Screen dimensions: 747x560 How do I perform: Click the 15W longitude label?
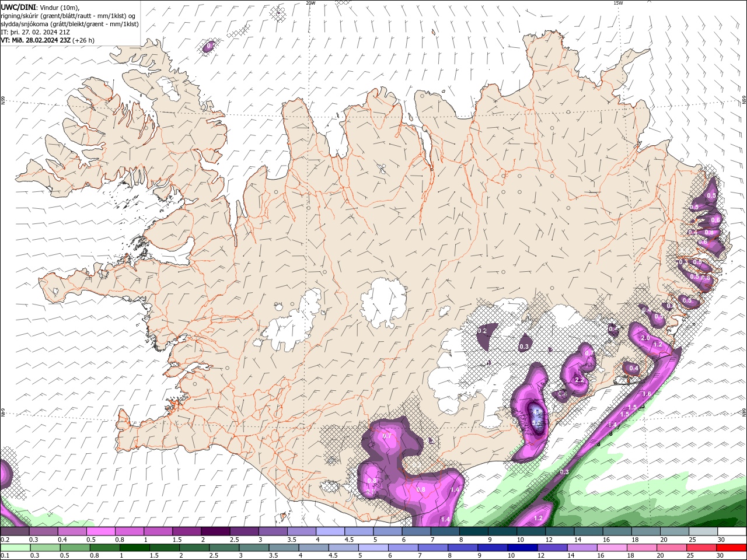point(618,3)
